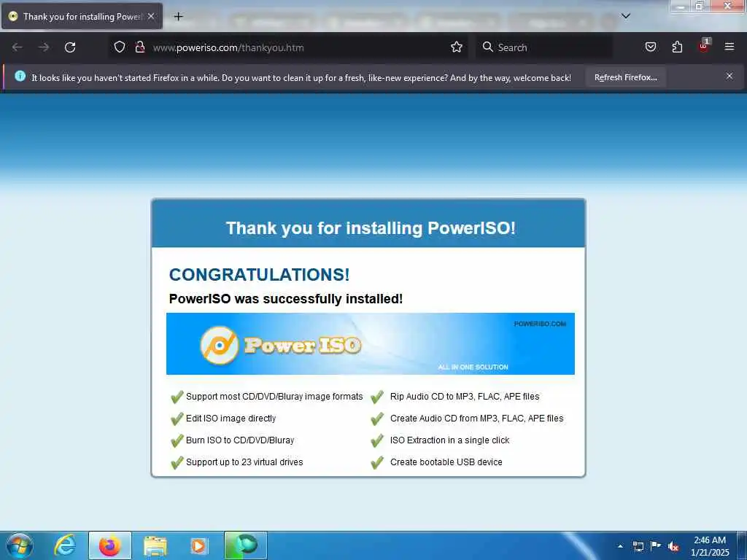Click the search magnifier icon
Image resolution: width=747 pixels, height=560 pixels.
(487, 47)
